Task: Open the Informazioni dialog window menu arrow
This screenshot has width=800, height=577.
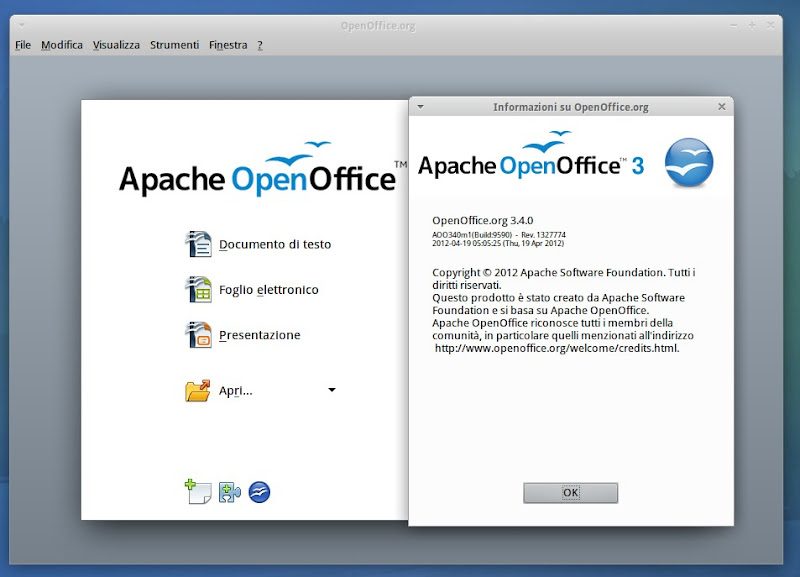Action: (x=420, y=107)
